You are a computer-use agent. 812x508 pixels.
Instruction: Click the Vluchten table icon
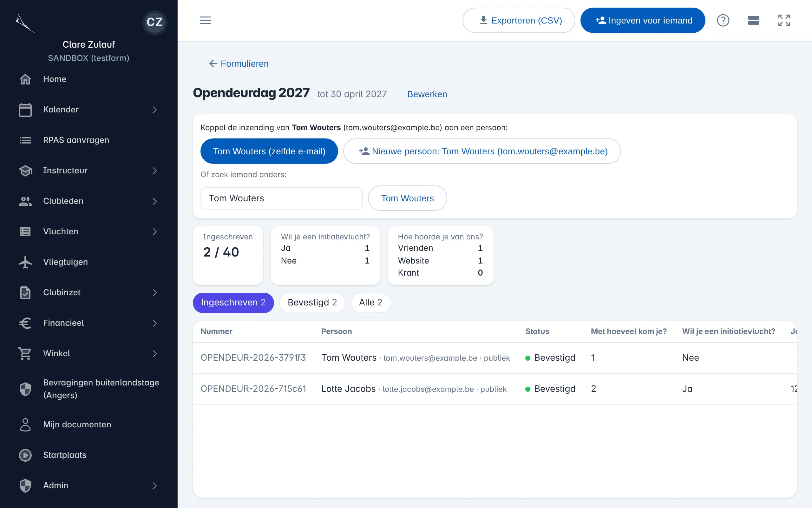[25, 231]
